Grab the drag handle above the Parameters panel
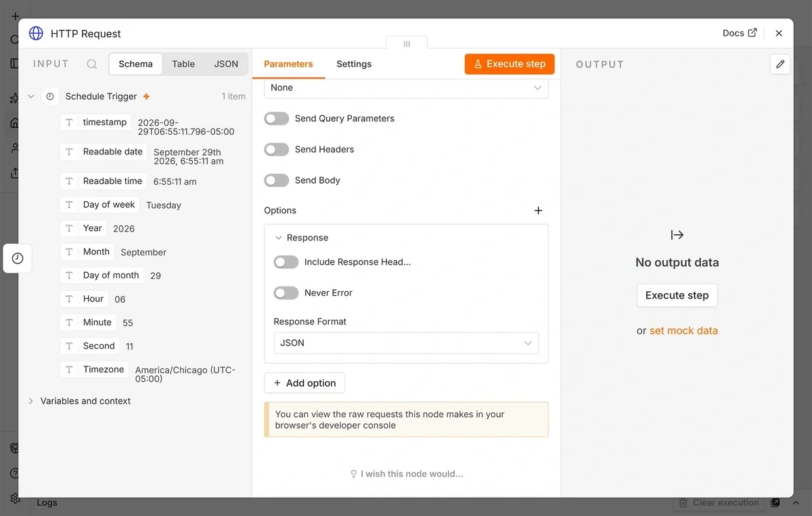 pyautogui.click(x=407, y=43)
